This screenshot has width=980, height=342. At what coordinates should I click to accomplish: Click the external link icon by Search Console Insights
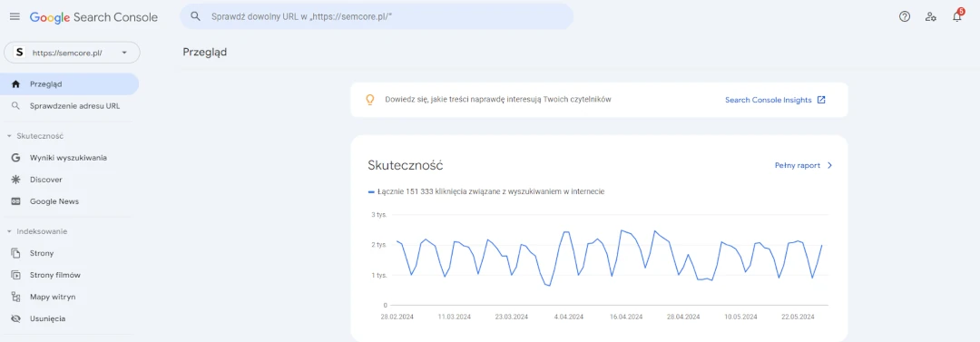[x=821, y=100]
